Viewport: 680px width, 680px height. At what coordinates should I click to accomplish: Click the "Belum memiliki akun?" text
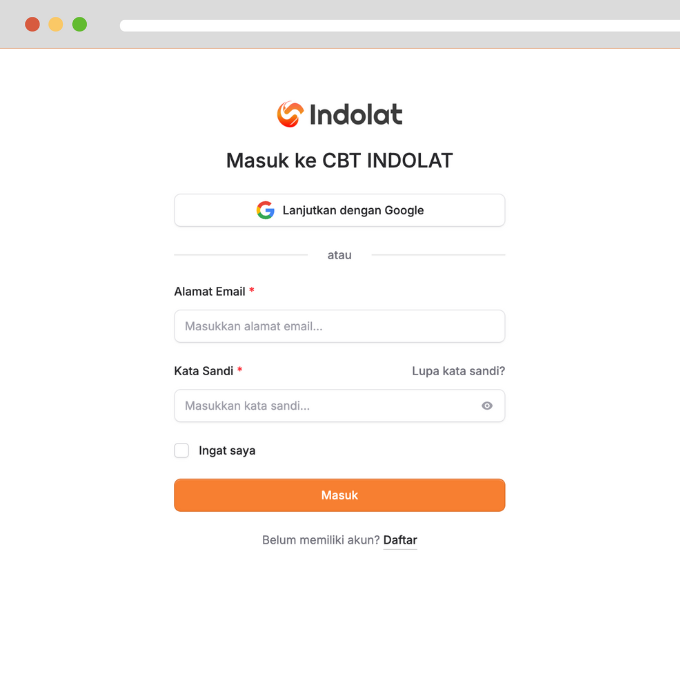[x=320, y=540]
